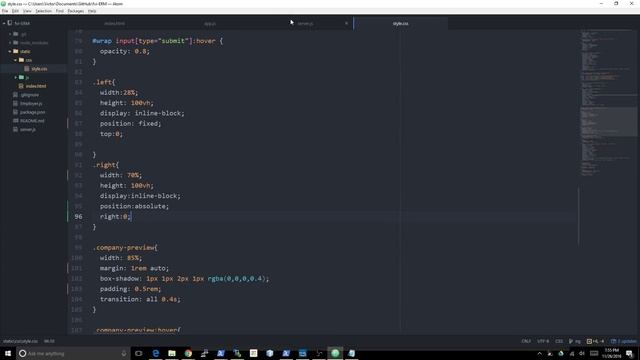
Task: Open the File menu
Action: pos(5,11)
